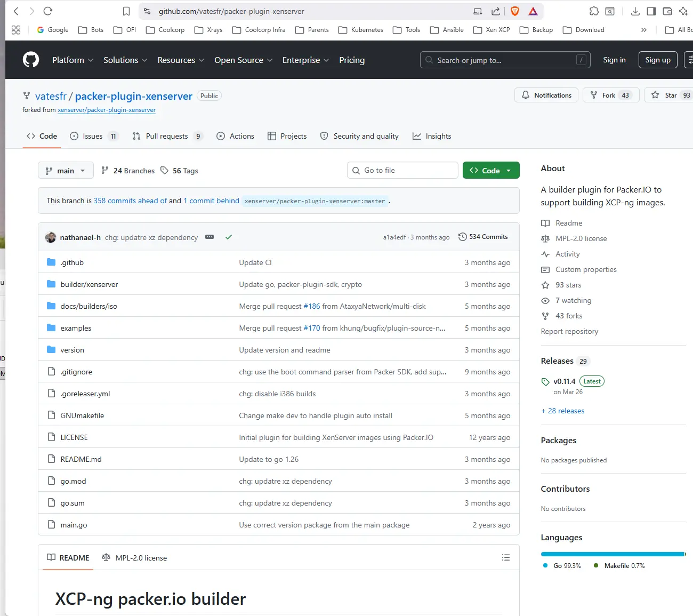Click the Go language bar segment
The width and height of the screenshot is (693, 616).
coord(612,554)
